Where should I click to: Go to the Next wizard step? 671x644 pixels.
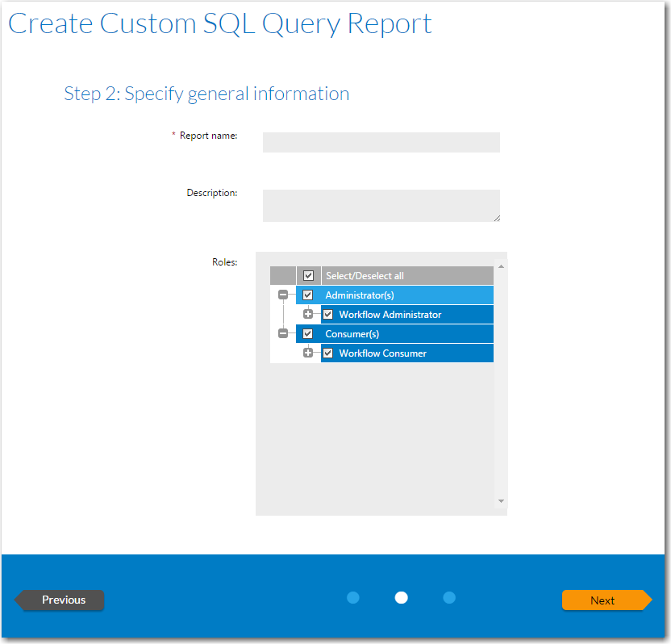[x=603, y=600]
